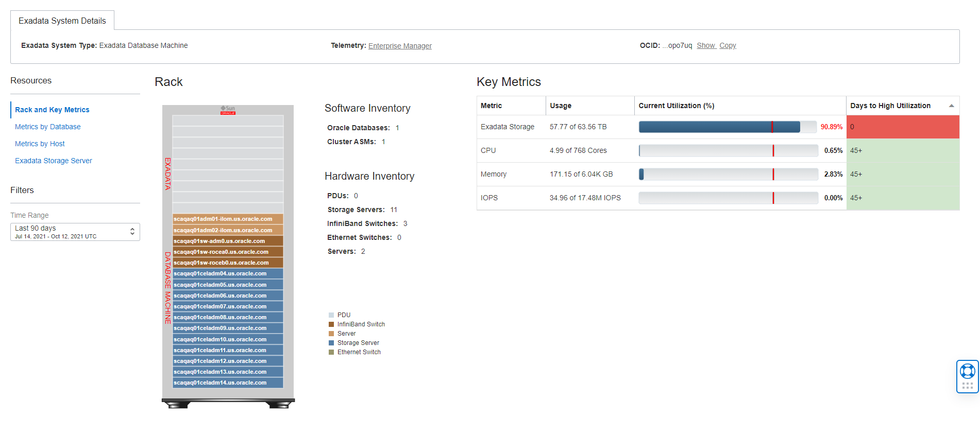
Task: Click the 45+ days cell for CPU
Action: 903,150
